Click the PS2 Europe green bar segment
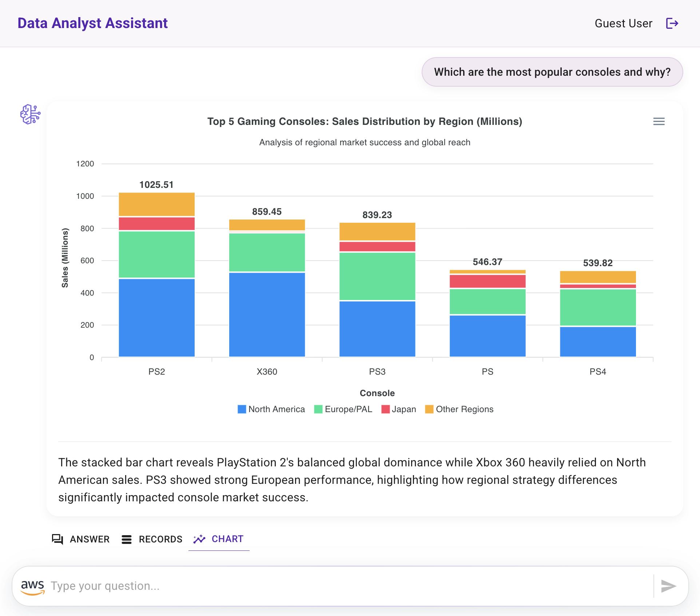This screenshot has height=616, width=700. [x=157, y=254]
